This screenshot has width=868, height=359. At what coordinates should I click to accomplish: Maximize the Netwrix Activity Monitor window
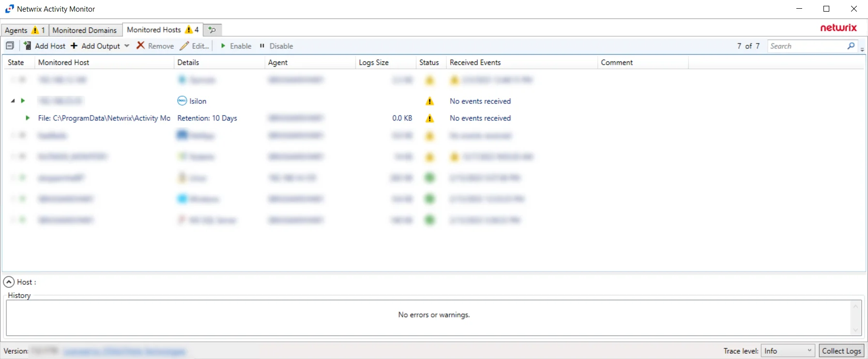pyautogui.click(x=826, y=9)
